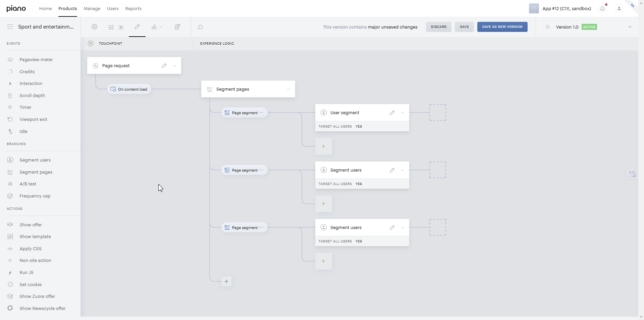644x320 pixels.
Task: Open the user account profile icon
Action: coord(619,9)
